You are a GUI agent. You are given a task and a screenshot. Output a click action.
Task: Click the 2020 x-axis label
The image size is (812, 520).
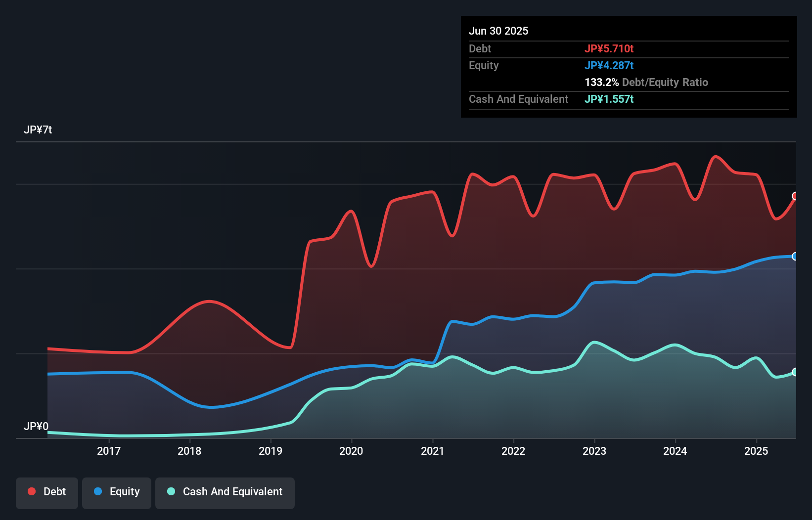click(351, 451)
